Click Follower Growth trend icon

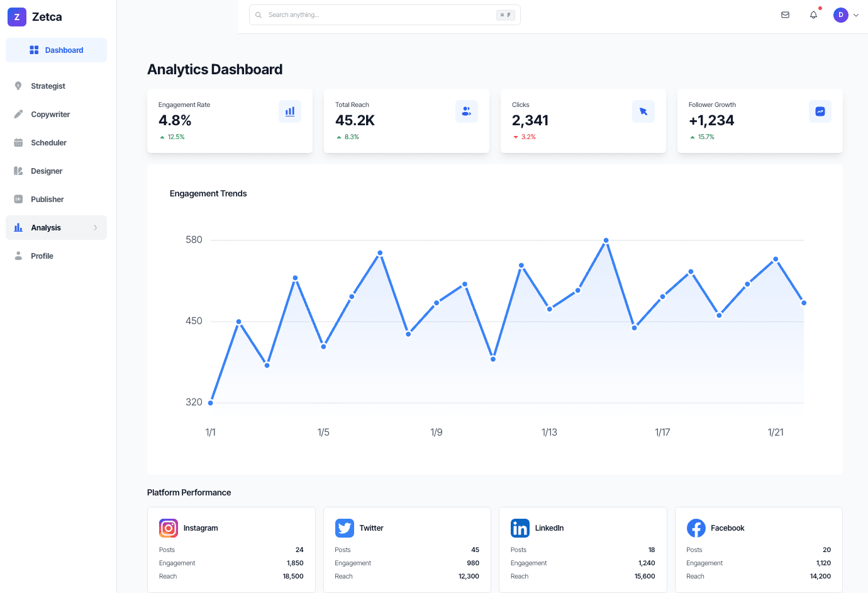(x=820, y=111)
